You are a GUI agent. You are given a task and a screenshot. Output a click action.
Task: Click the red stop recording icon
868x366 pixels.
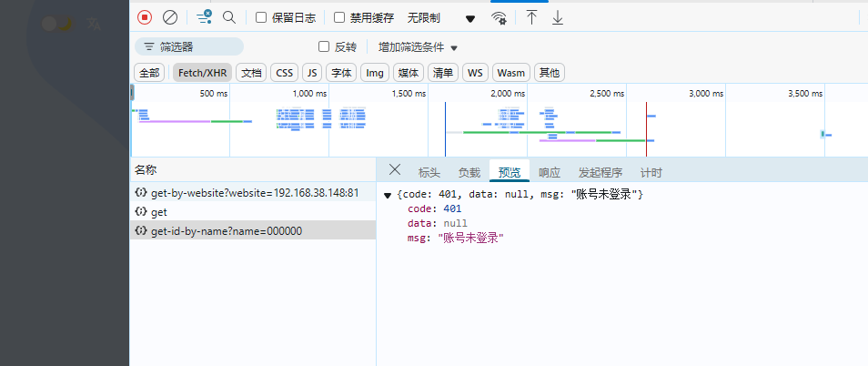[145, 17]
